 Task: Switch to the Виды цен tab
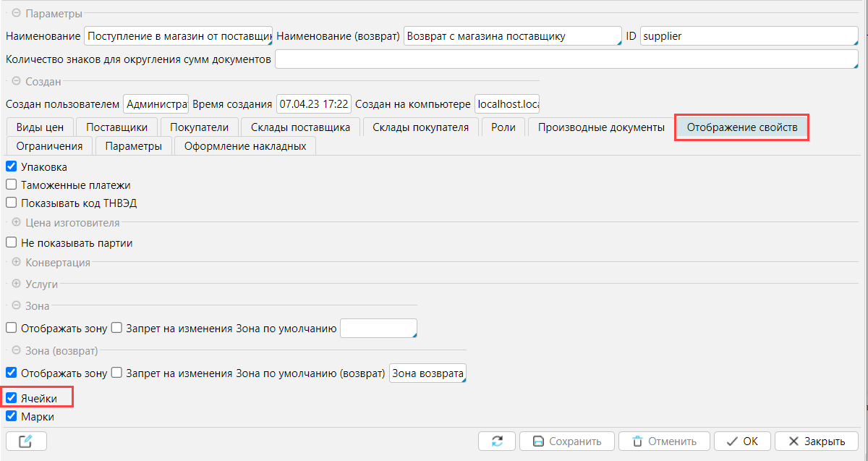(40, 127)
